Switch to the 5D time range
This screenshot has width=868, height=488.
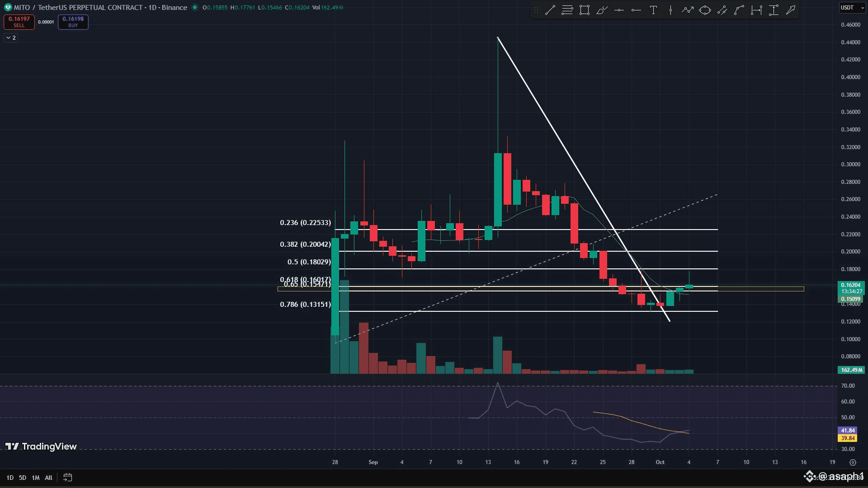tap(23, 478)
